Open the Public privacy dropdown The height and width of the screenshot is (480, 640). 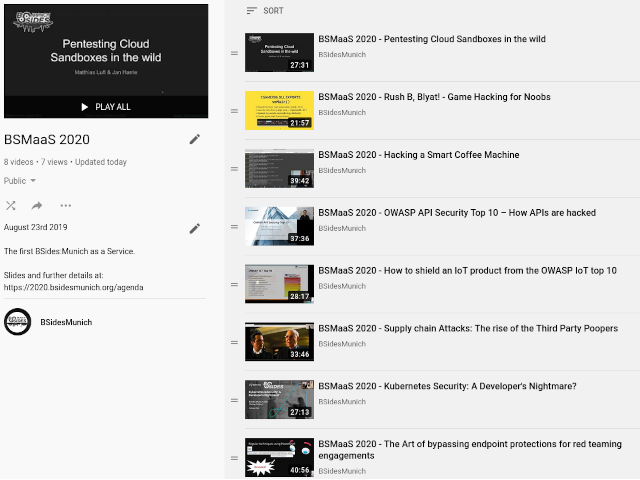[20, 181]
